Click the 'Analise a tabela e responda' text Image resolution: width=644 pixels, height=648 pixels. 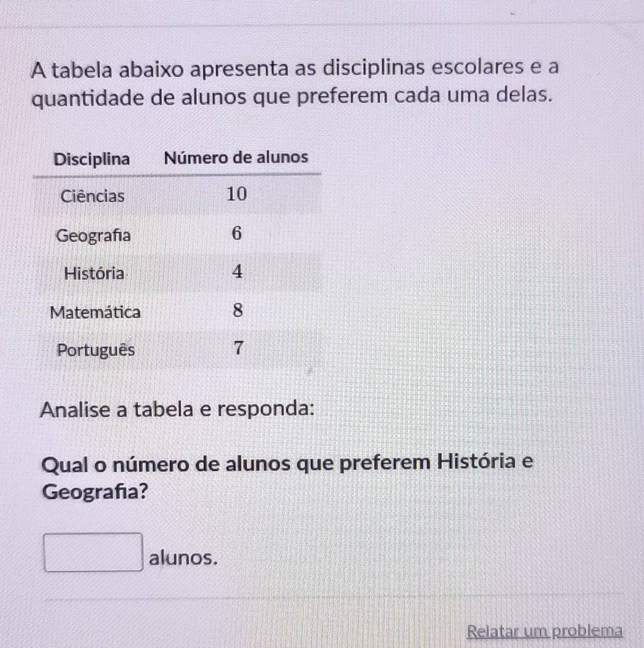coord(177,409)
